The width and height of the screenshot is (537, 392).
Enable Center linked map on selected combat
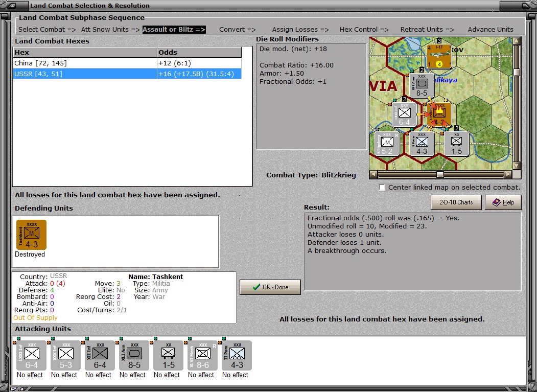pyautogui.click(x=382, y=188)
